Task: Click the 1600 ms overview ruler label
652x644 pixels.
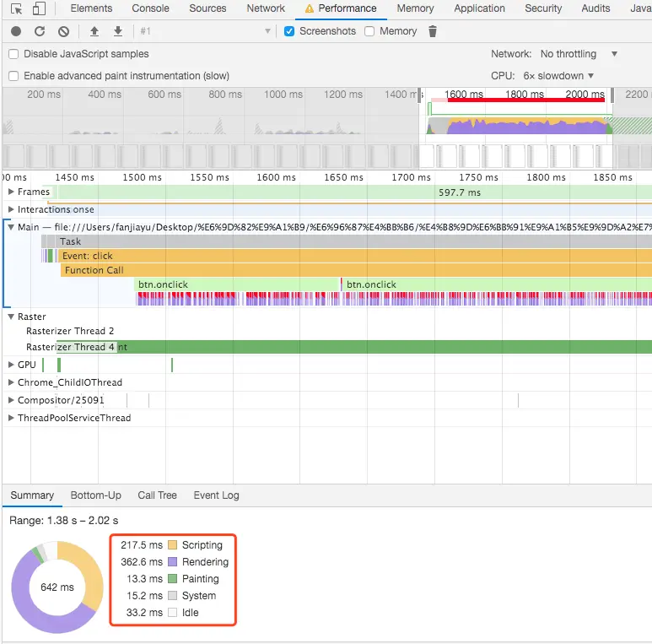Action: tap(464, 94)
